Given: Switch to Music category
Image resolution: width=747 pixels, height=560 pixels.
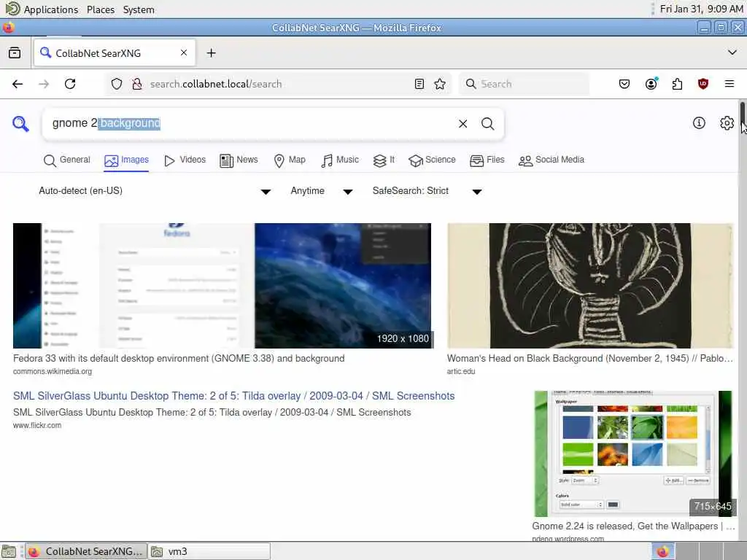Looking at the screenshot, I should (x=340, y=160).
